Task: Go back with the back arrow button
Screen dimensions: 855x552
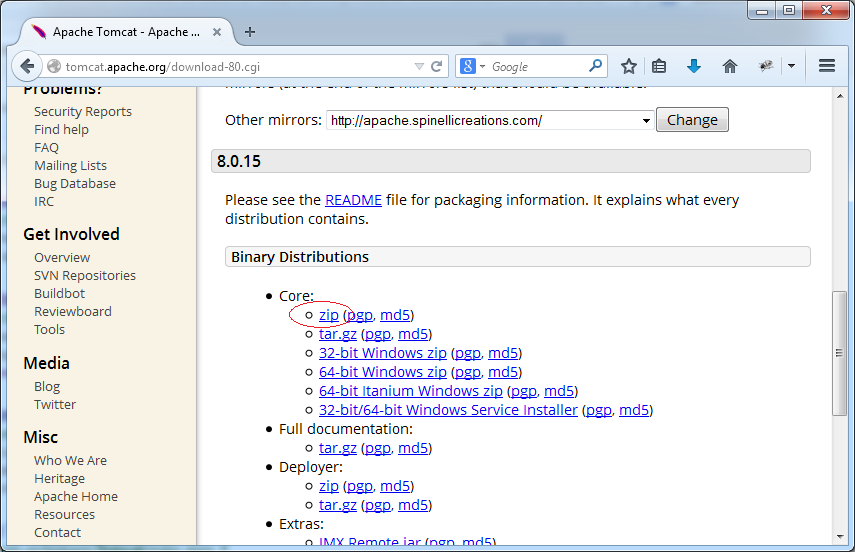Action: [27, 67]
